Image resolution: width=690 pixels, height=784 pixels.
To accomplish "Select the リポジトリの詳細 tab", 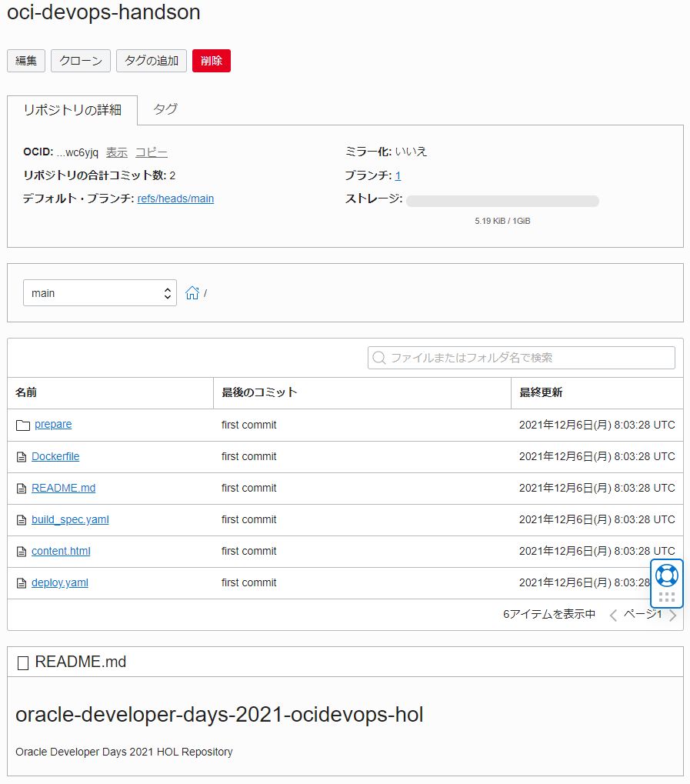I will pos(72,110).
